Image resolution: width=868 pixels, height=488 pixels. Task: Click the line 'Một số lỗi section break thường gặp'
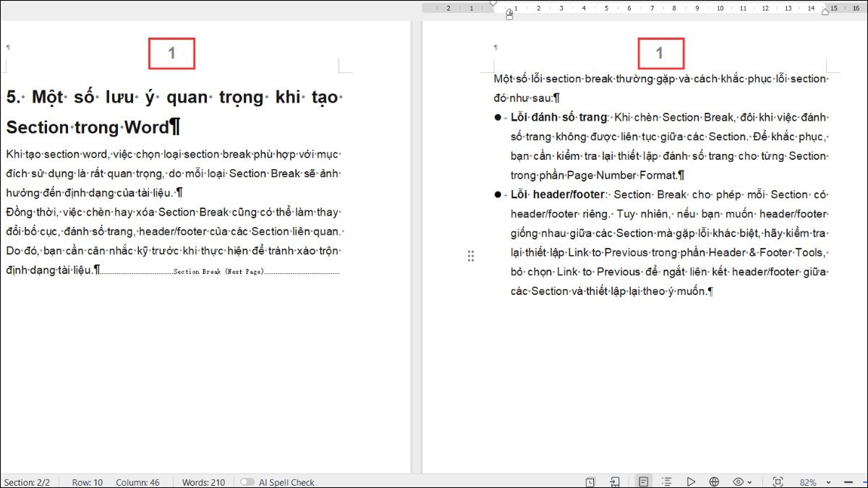[660, 78]
